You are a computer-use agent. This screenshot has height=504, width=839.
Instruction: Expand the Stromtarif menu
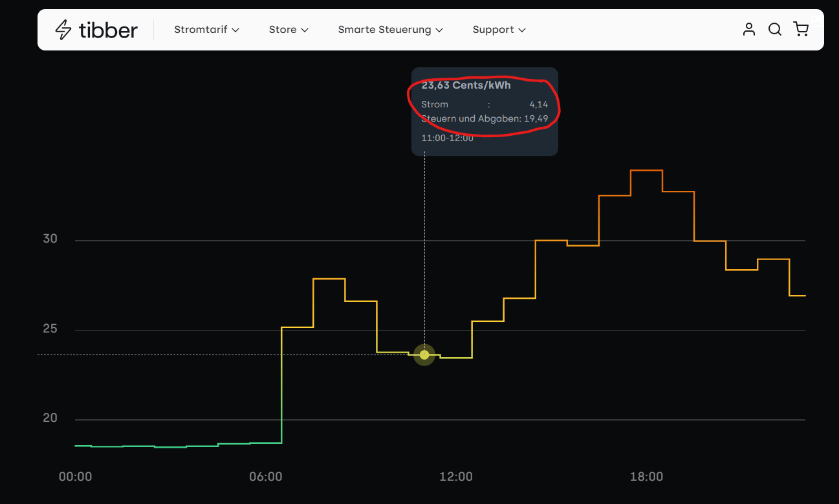[x=207, y=30]
